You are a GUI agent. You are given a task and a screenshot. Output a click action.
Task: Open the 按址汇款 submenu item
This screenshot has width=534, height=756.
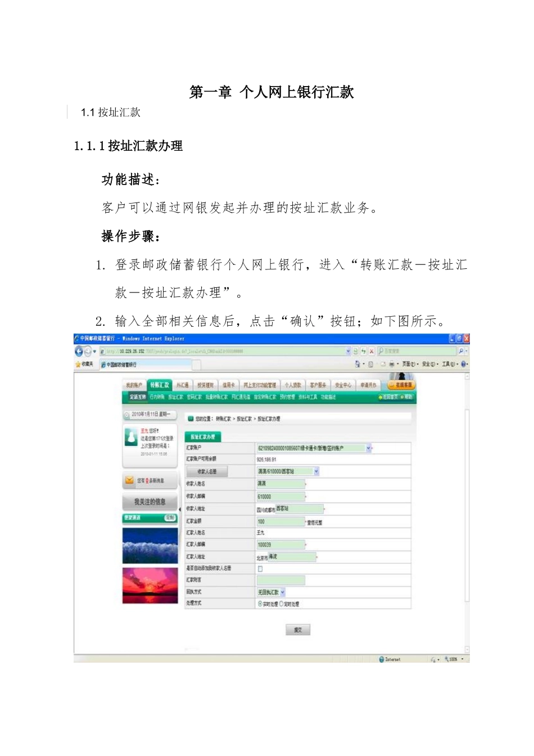(x=176, y=397)
